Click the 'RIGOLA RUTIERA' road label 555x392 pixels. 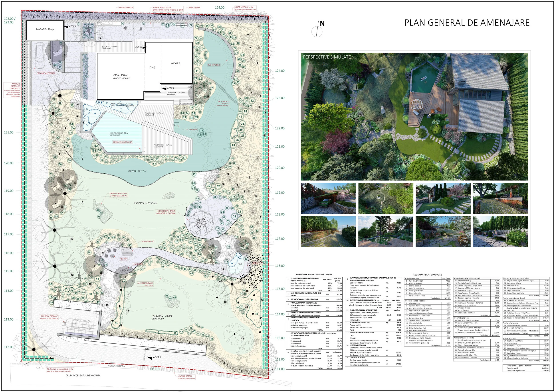coord(116,366)
